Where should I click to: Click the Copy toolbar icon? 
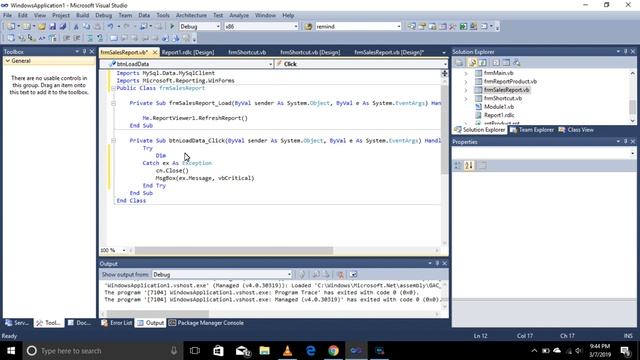click(87, 27)
